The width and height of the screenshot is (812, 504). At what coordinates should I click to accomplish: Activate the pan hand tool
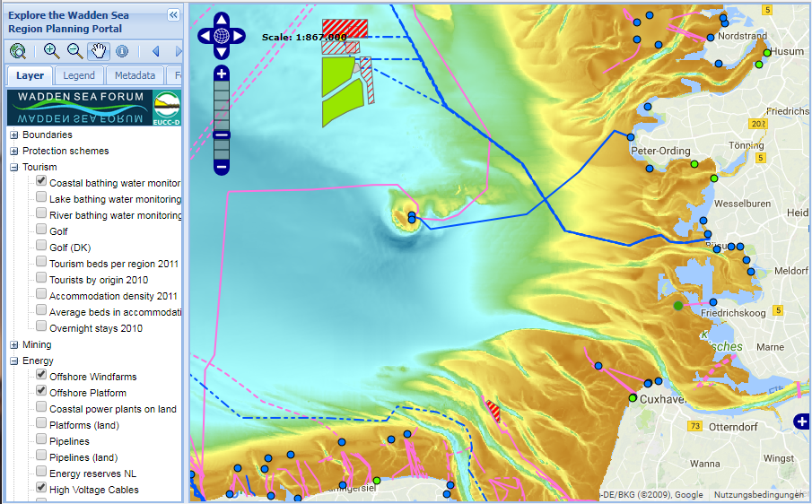click(98, 51)
